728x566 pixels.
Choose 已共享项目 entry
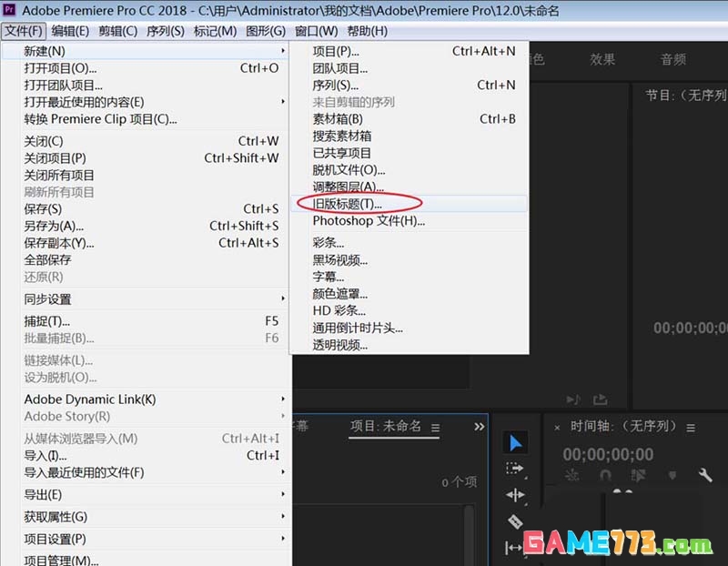[409, 153]
